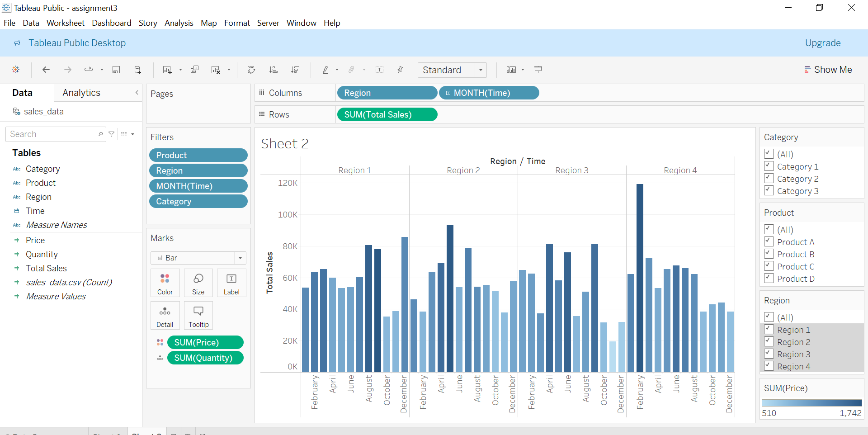Click the SUM(Price) color gradient legend
This screenshot has height=435, width=868.
(x=811, y=402)
